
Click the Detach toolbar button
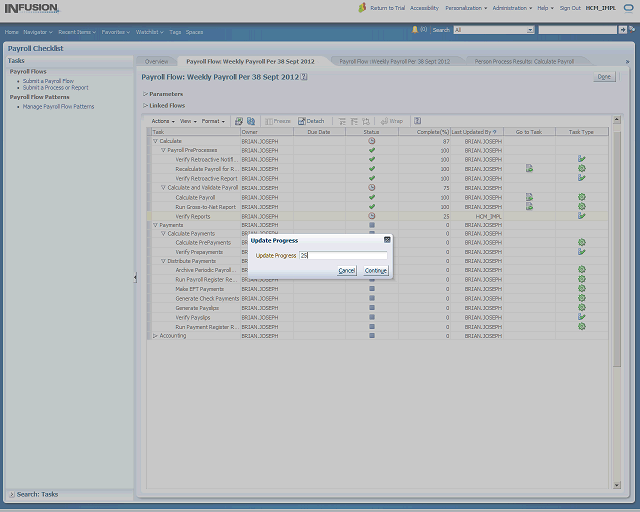tap(310, 121)
